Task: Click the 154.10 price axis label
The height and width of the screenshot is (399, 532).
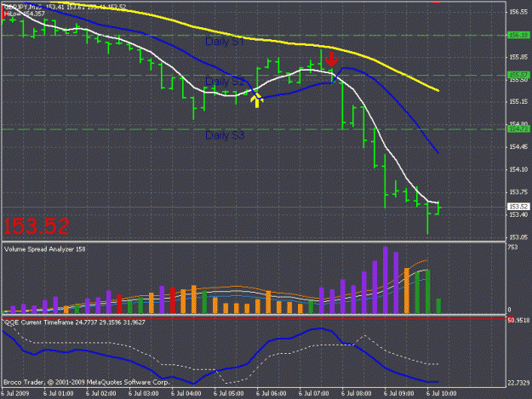Action: (x=518, y=169)
